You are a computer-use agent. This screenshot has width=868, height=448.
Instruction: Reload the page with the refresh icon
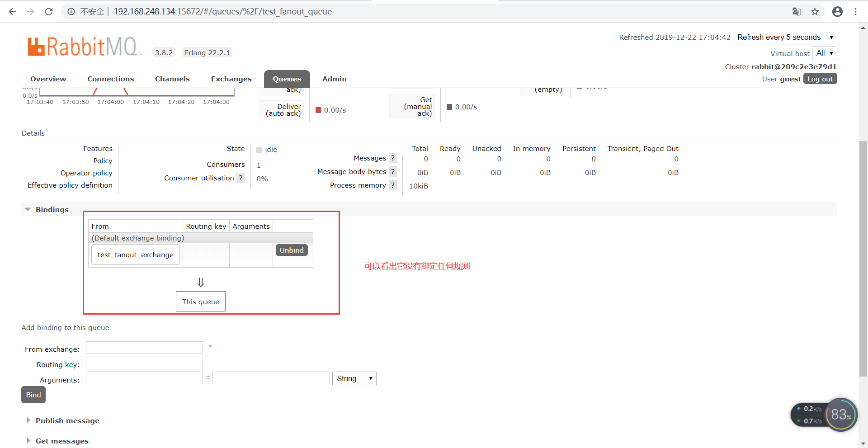tap(49, 11)
